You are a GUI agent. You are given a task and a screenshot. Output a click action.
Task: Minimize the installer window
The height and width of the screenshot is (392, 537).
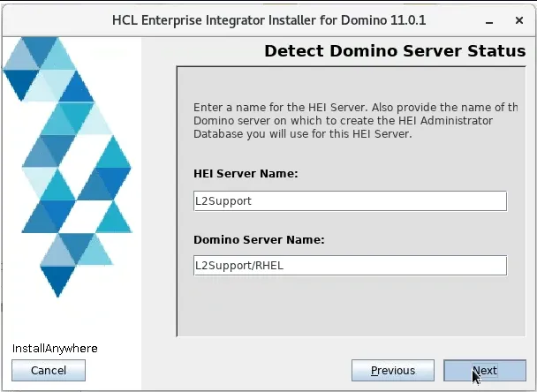(489, 21)
